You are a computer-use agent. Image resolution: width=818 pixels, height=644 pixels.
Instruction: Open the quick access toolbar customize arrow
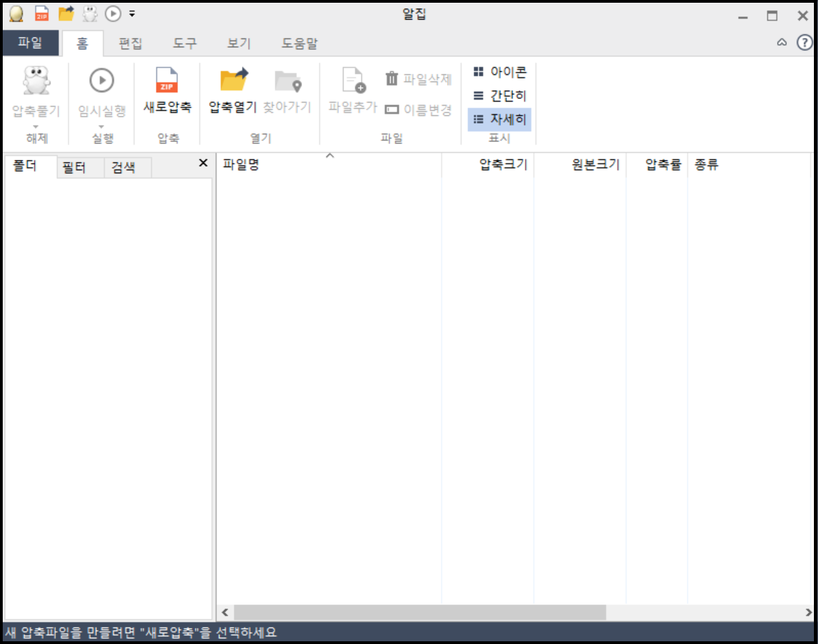click(132, 14)
